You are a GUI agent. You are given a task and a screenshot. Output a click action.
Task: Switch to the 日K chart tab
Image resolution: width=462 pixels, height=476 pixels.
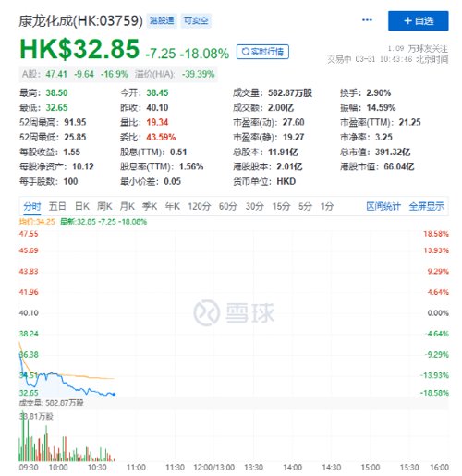point(82,206)
